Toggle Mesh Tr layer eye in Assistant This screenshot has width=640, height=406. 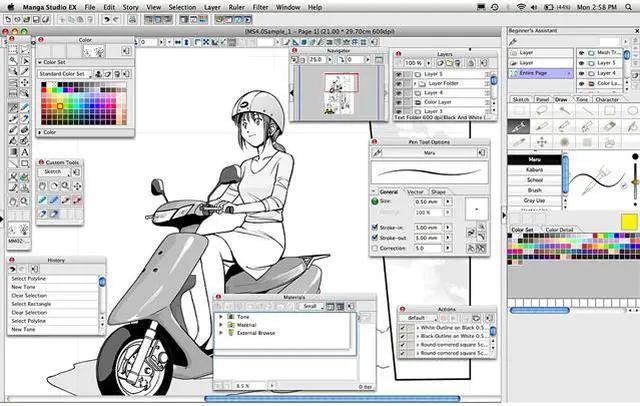(582, 53)
